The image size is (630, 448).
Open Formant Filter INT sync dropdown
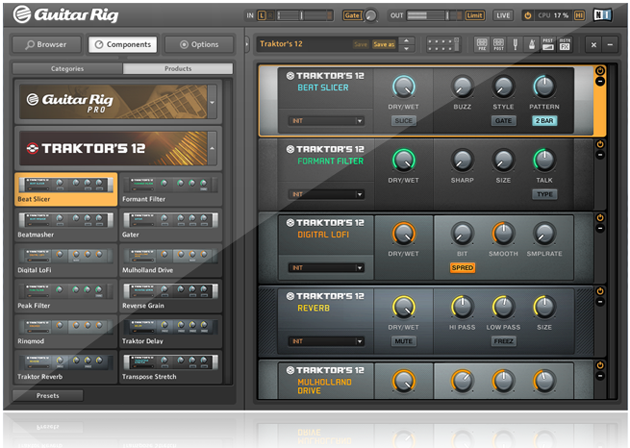click(x=326, y=194)
